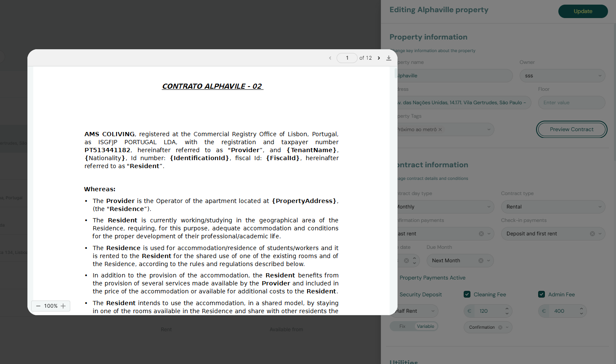
Task: Go to next page of contract PDF
Action: point(379,58)
